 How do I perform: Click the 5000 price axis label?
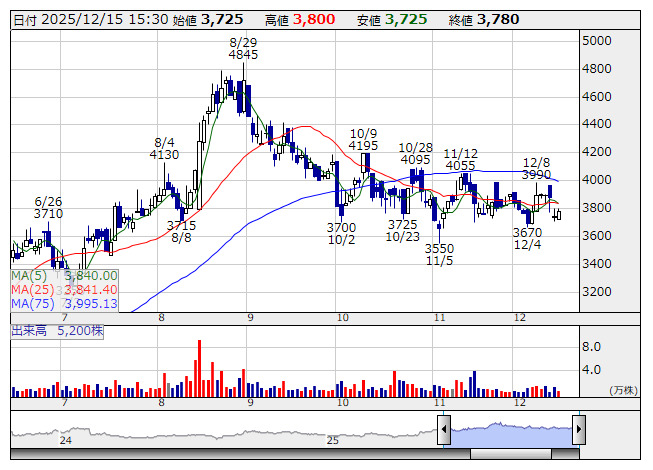pos(597,41)
